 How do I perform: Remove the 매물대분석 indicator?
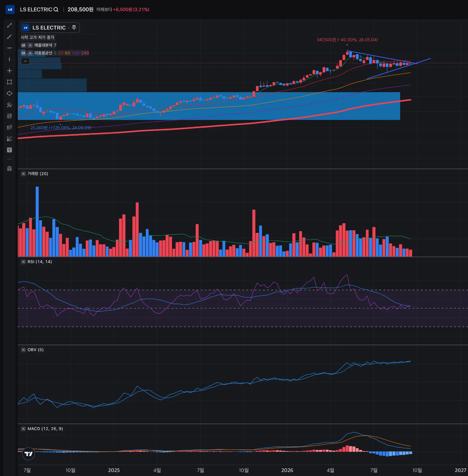tap(30, 45)
